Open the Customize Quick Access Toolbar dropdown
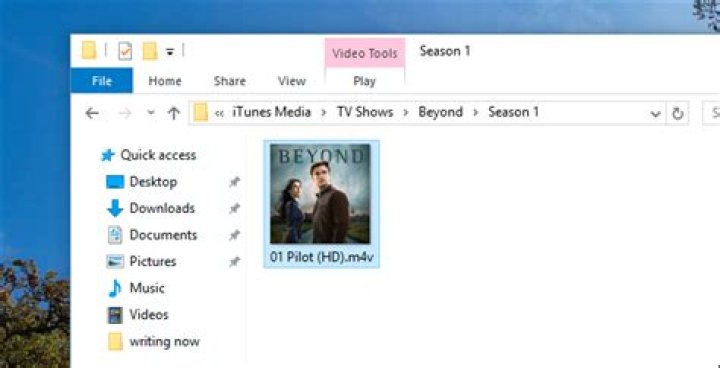This screenshot has height=368, width=720. pos(170,52)
